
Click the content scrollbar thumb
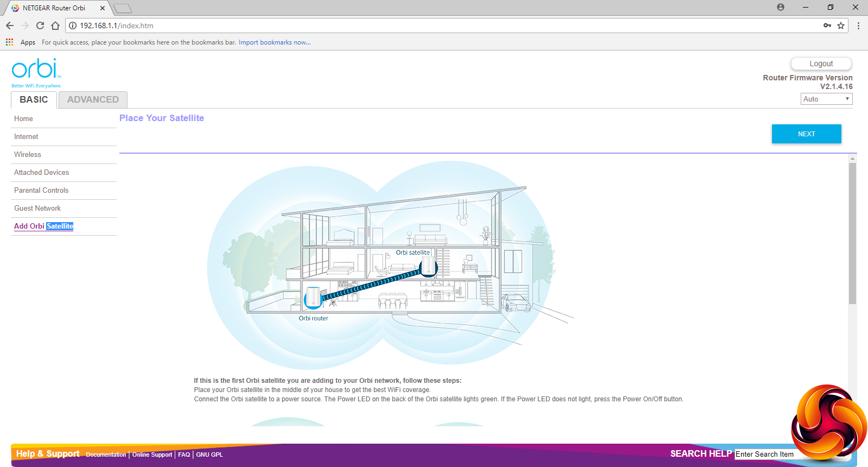(x=852, y=233)
